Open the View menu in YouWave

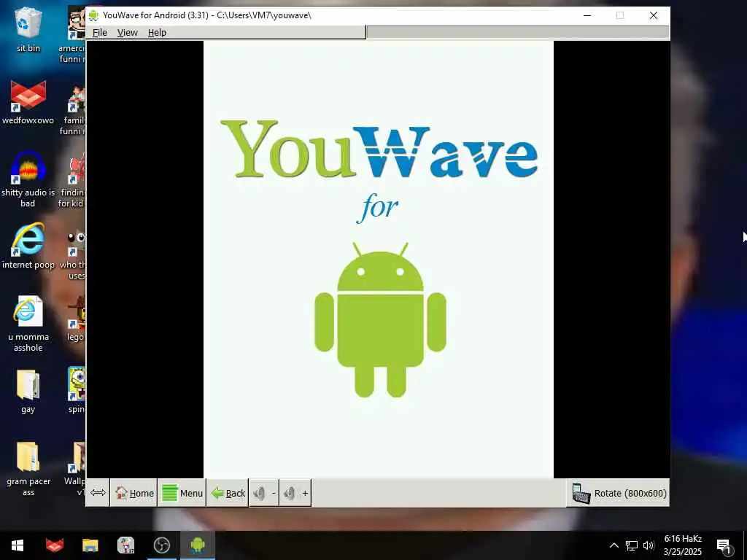tap(127, 32)
